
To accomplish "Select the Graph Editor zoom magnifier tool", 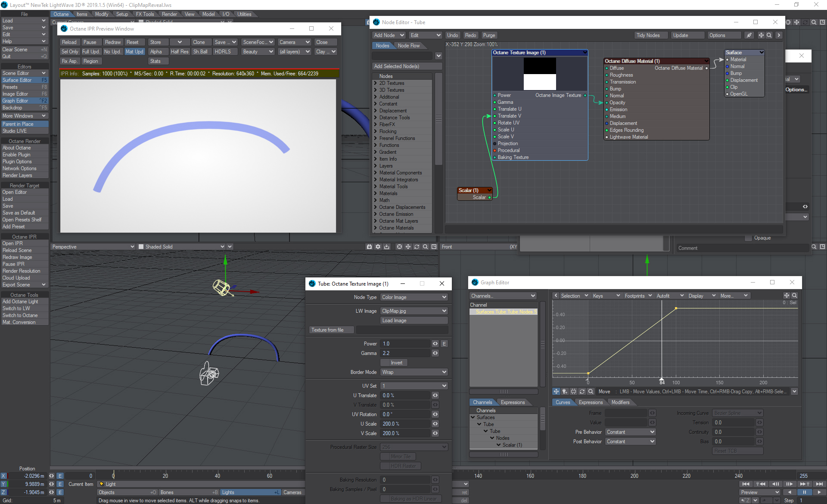I will click(591, 392).
